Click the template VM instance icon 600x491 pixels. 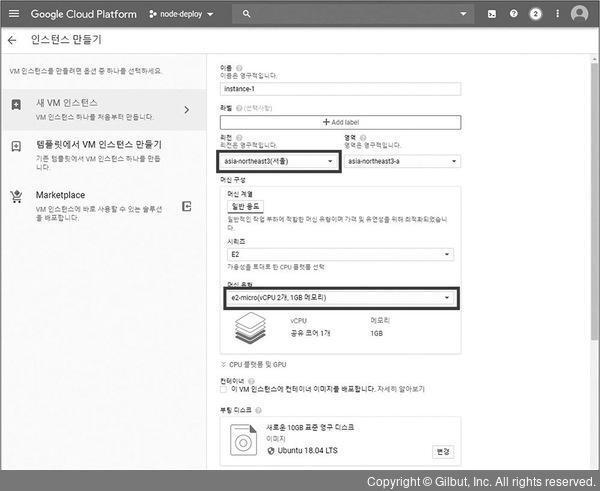(16, 146)
